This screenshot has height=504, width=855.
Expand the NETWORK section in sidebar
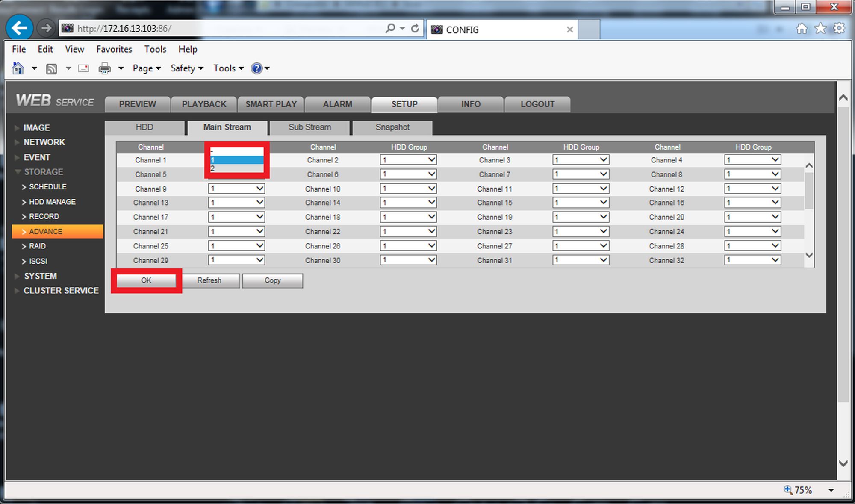(x=44, y=142)
